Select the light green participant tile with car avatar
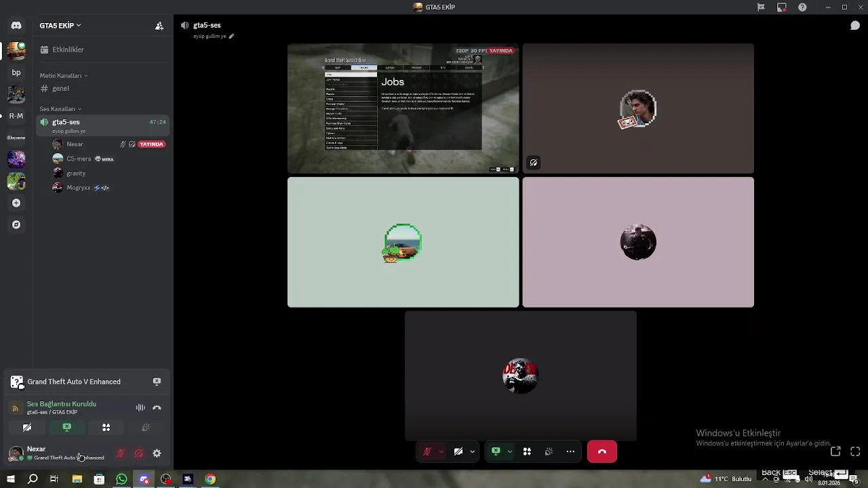Viewport: 868px width, 488px height. coord(403,242)
